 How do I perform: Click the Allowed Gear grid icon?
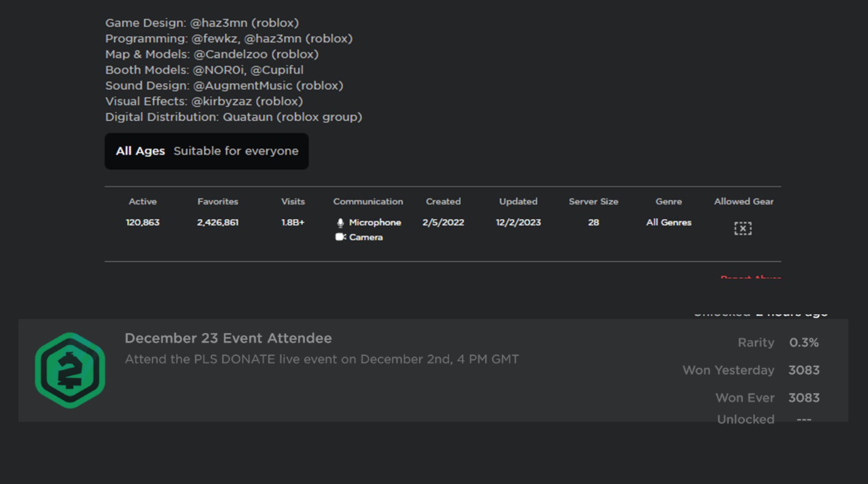tap(743, 229)
